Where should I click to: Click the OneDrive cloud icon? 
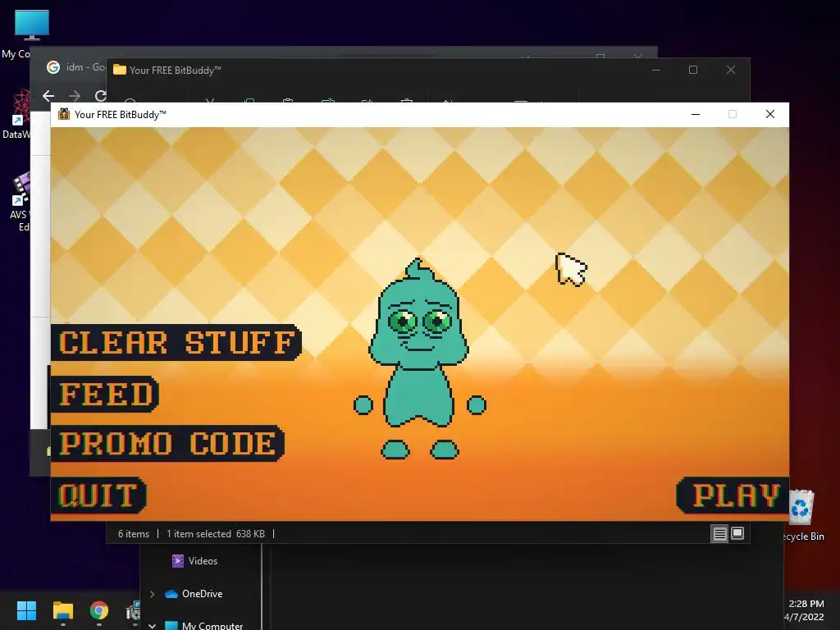coord(171,594)
